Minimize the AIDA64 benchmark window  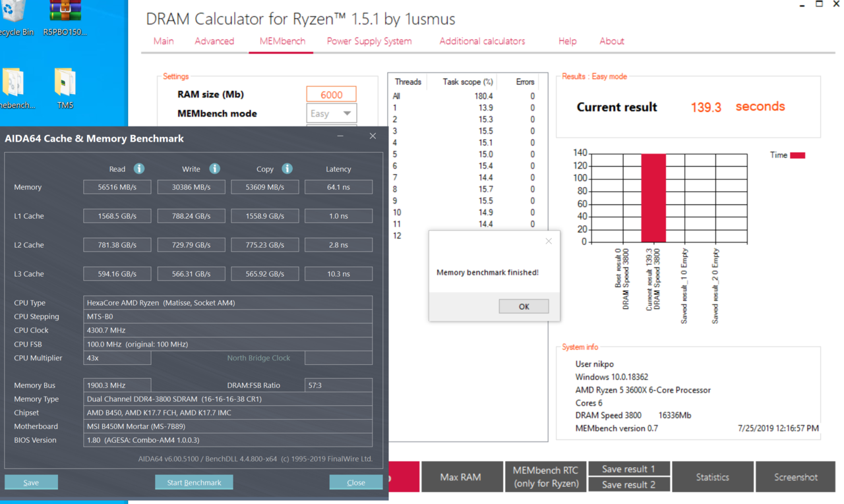[340, 136]
